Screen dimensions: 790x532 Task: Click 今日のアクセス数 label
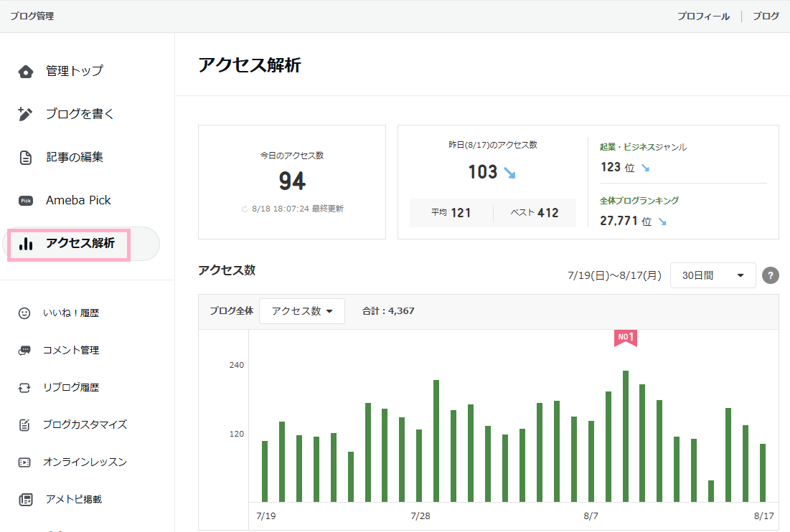[292, 156]
